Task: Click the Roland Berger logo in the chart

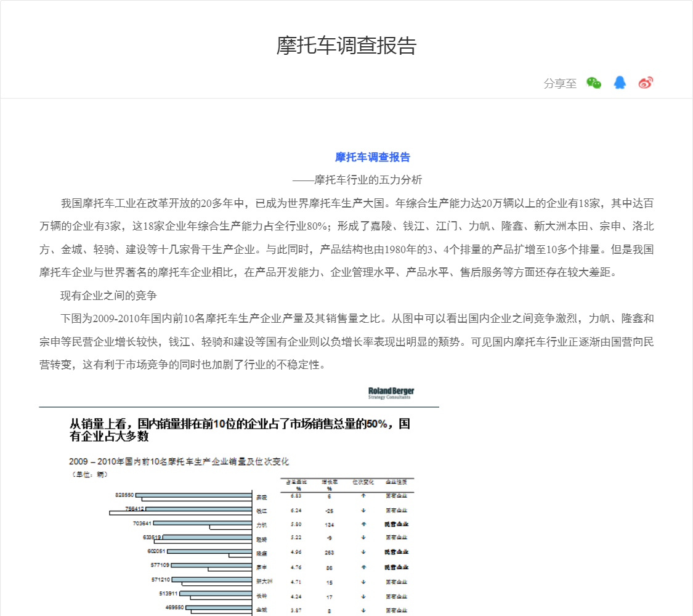Action: [x=391, y=393]
